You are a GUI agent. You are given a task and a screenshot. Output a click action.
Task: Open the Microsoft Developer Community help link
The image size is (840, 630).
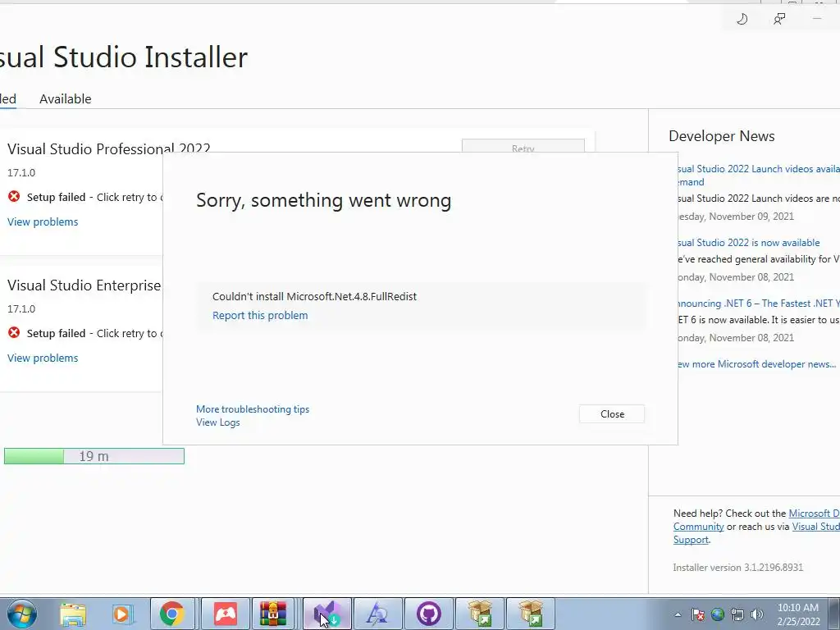(756, 519)
